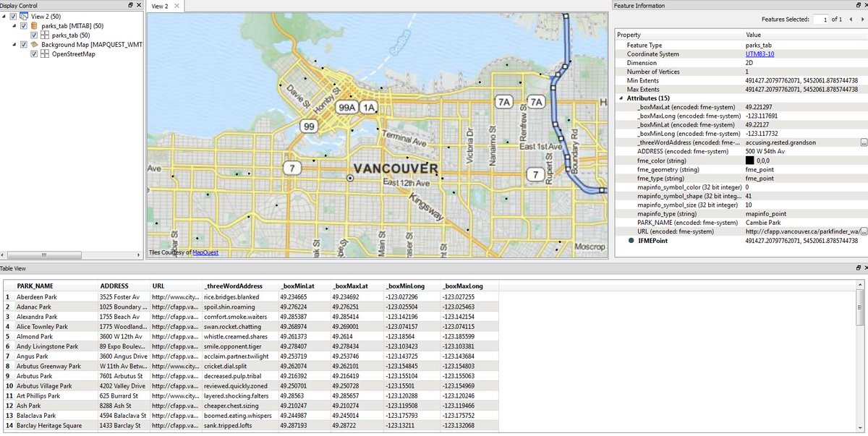Uncheck the parks_tab (50) feature type
The width and height of the screenshot is (868, 436).
click(x=34, y=35)
